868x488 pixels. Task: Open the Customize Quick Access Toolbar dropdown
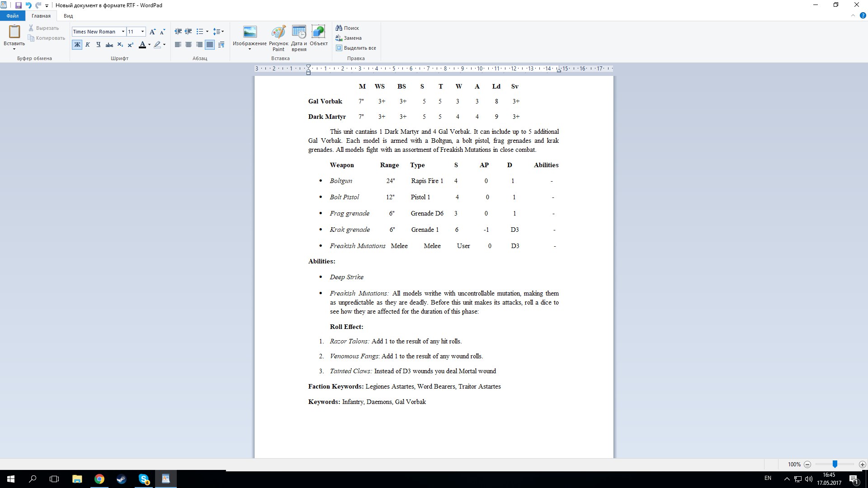click(47, 6)
